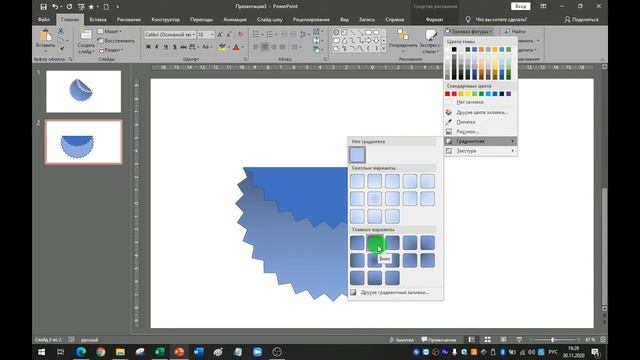Save the presentation from quick access toolbar
The image size is (640, 360).
pos(43,7)
